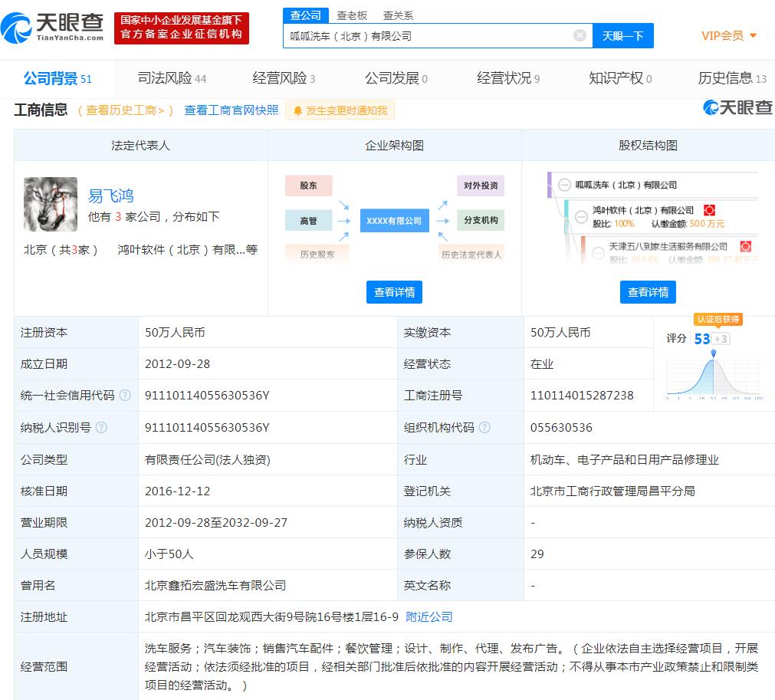Click the bell icon beside 发生变更时通知我
Image resolution: width=775 pixels, height=700 pixels.
click(x=299, y=110)
